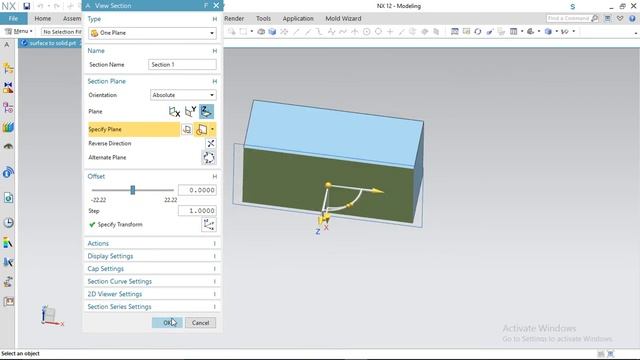Click Specify Transform manipulator icon

click(x=209, y=224)
